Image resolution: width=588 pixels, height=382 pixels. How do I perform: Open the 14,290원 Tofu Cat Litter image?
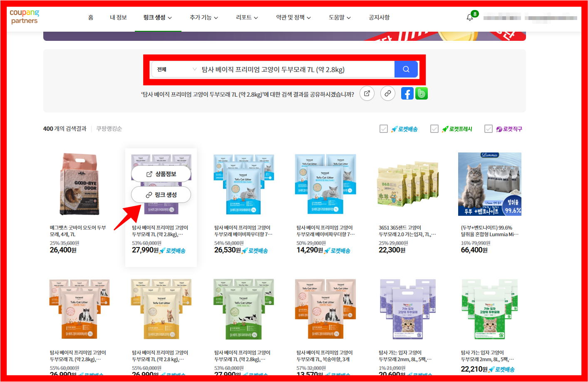pos(325,184)
